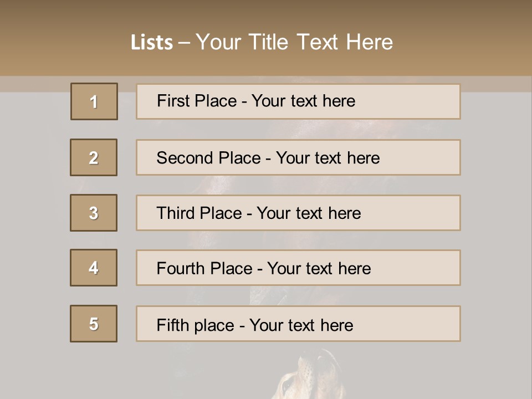Click the Fourth Place text box
532x399 pixels.
[x=298, y=268]
